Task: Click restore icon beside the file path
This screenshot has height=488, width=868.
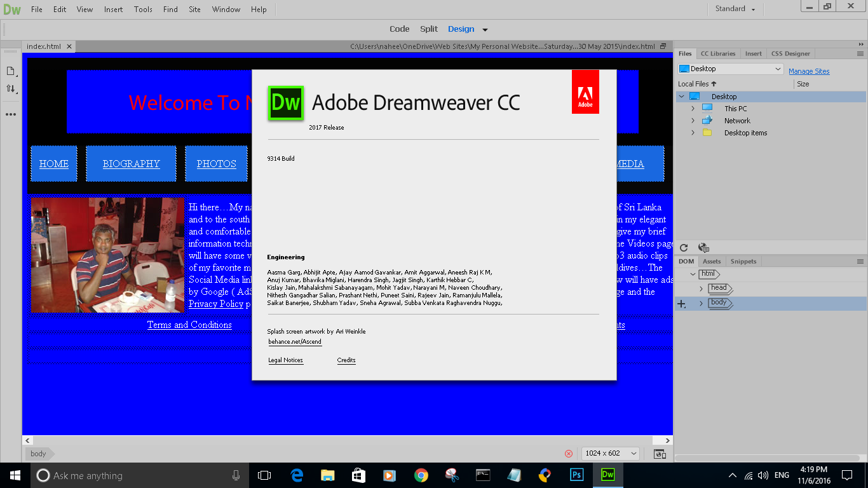Action: [663, 46]
